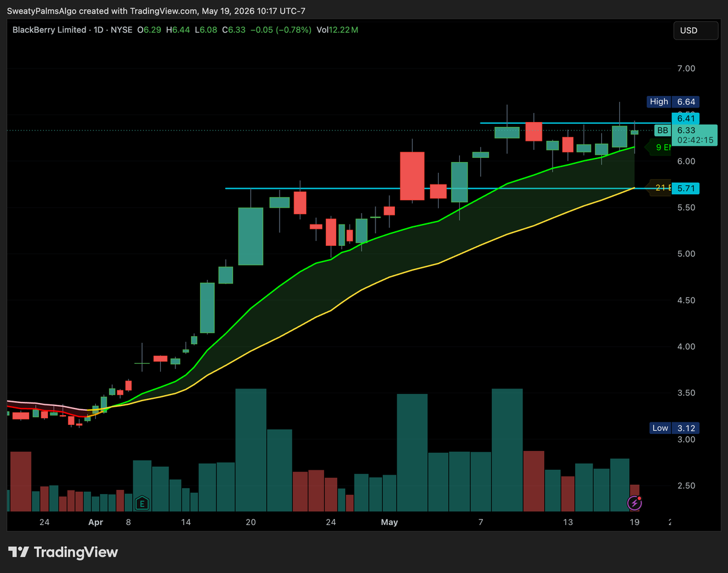Click the 7.00 price axis label
Image resolution: width=728 pixels, height=573 pixels.
pyautogui.click(x=686, y=69)
